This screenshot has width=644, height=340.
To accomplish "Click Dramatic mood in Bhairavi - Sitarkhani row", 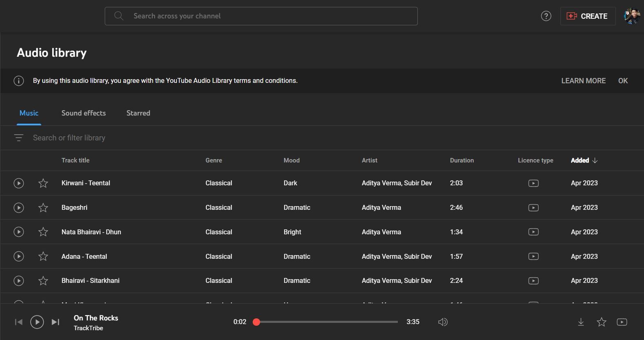I will (x=297, y=281).
